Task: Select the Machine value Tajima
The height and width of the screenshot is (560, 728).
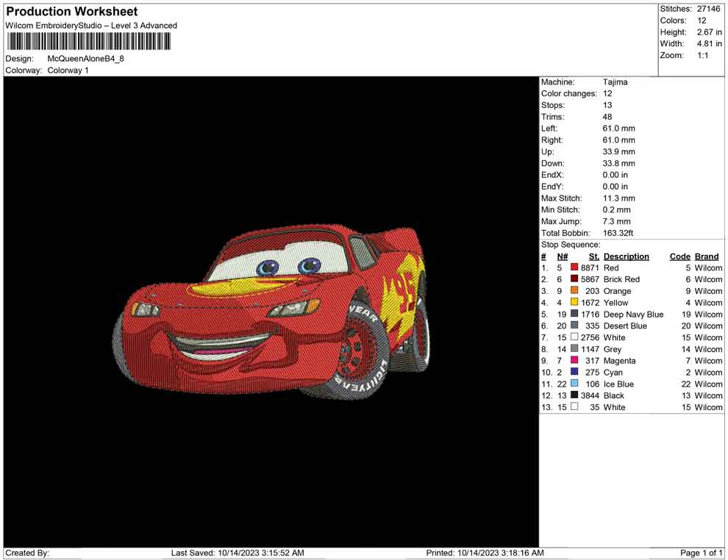Action: click(x=615, y=82)
